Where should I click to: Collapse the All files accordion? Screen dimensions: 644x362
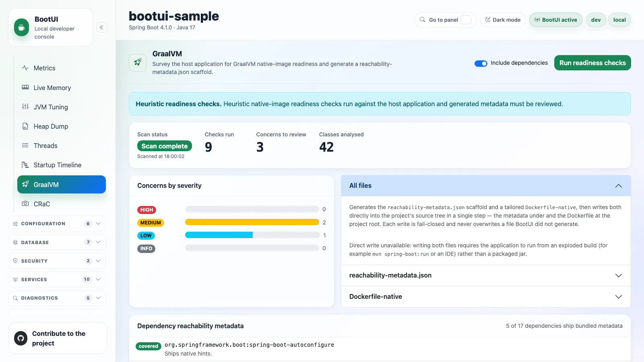486,185
